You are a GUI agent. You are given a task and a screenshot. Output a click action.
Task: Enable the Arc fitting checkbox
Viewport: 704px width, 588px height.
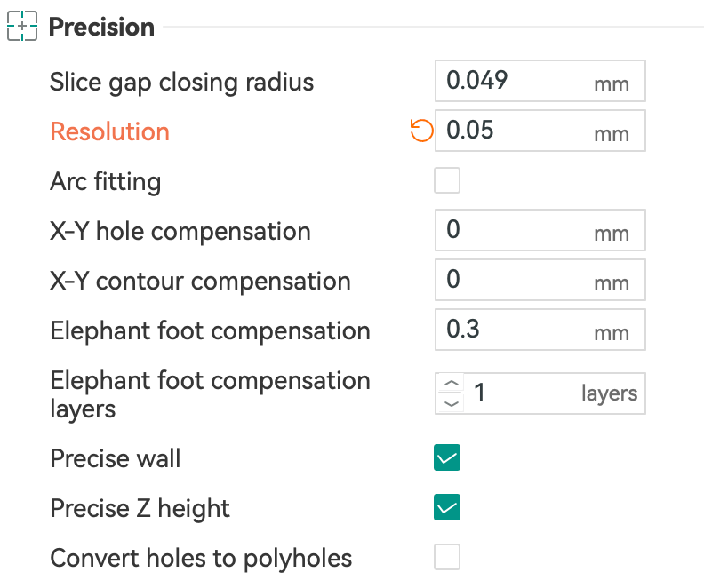point(447,181)
